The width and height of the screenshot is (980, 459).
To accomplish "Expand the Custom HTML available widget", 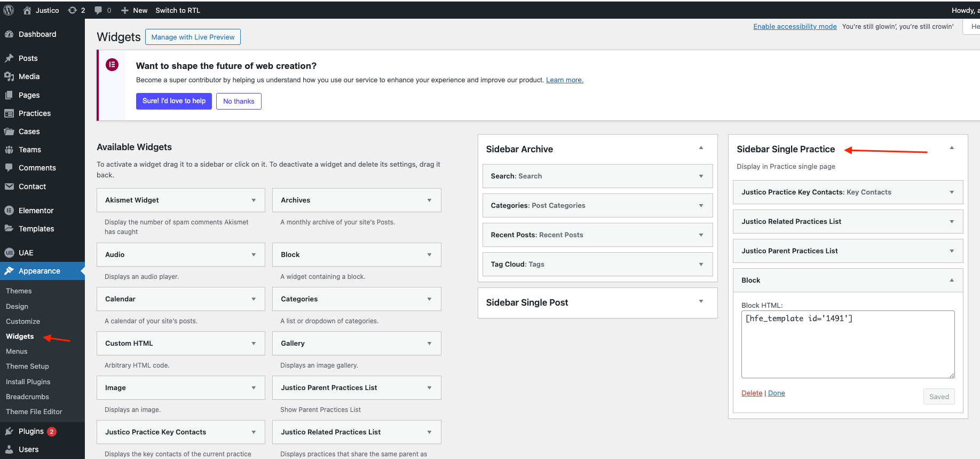I will coord(254,344).
